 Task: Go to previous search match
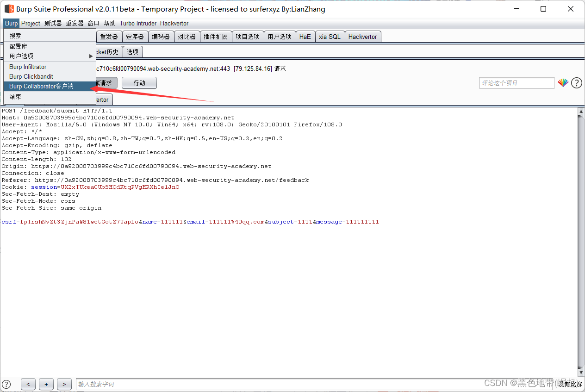point(28,384)
